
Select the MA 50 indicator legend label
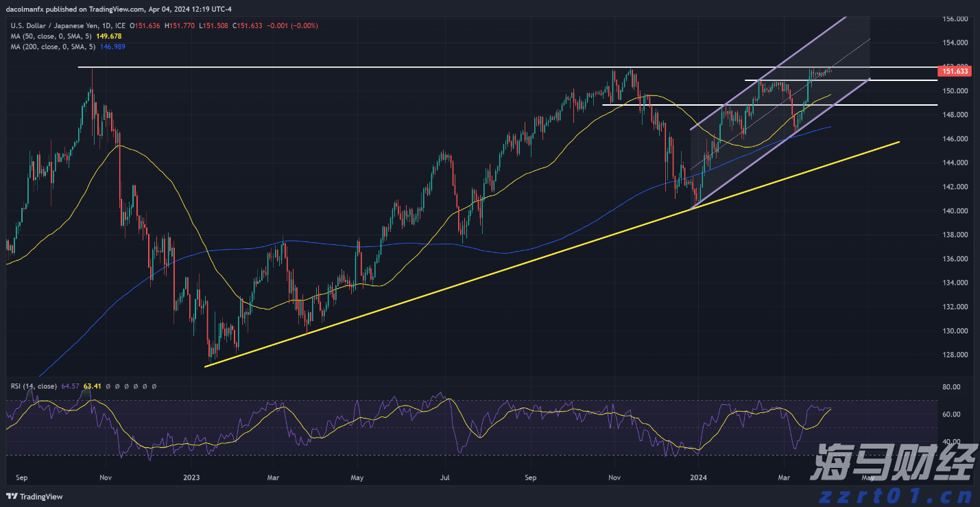51,36
